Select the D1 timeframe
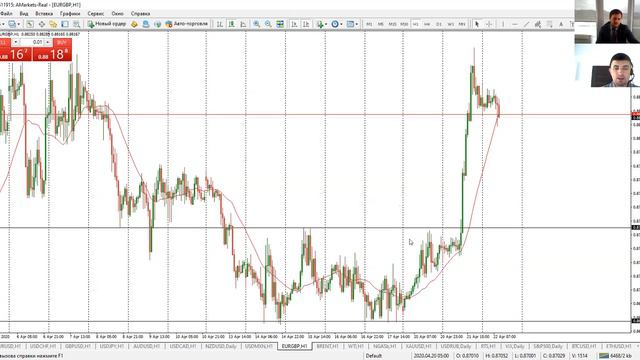 (439, 24)
